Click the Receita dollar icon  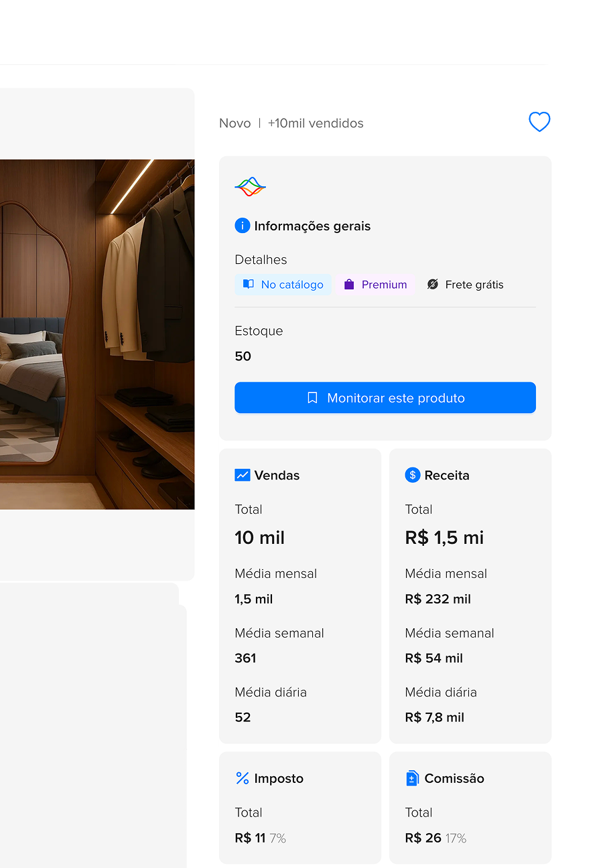pyautogui.click(x=412, y=475)
